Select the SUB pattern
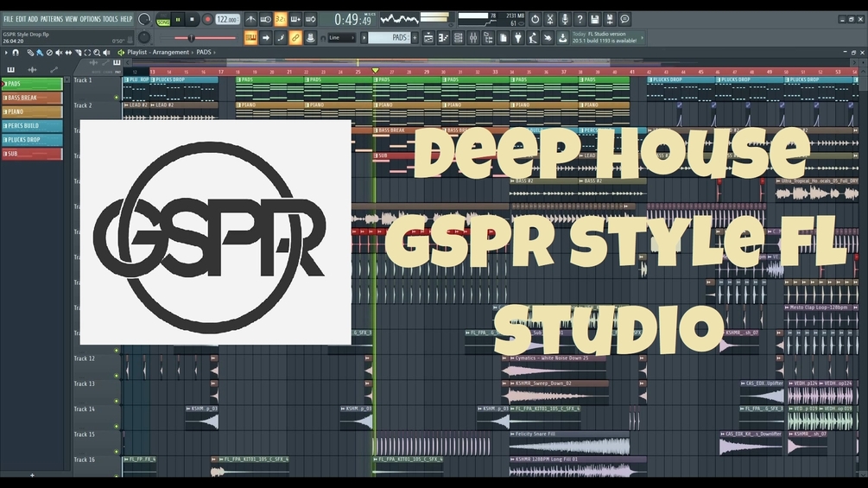 32,154
